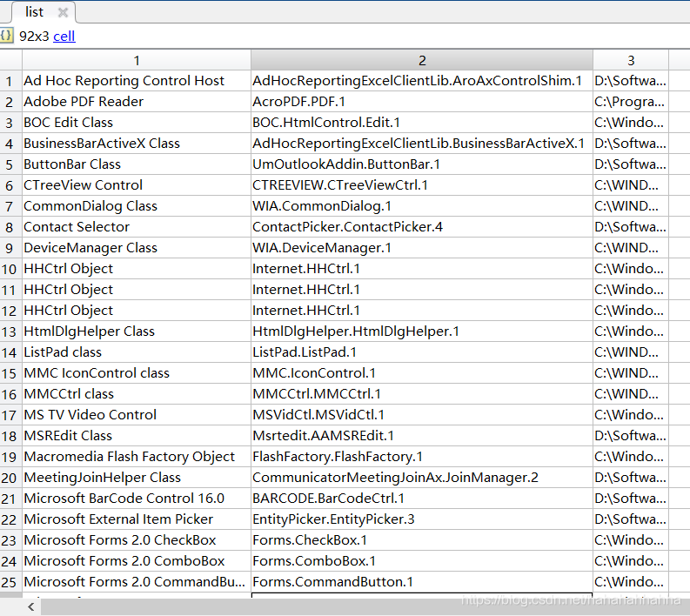Select cell 'Microsoft Forms 2.0 ComboBox'
690x616 pixels.
[x=137, y=561]
